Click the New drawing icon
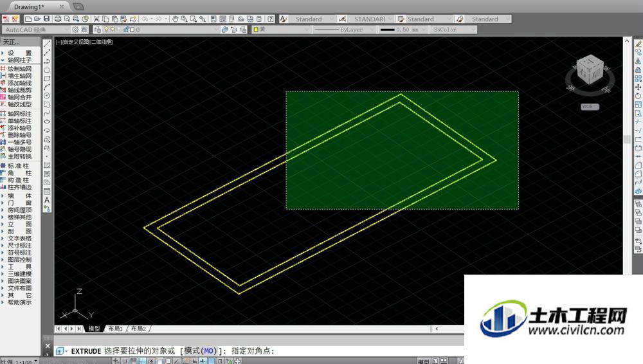The width and height of the screenshot is (643, 364). pos(28,19)
